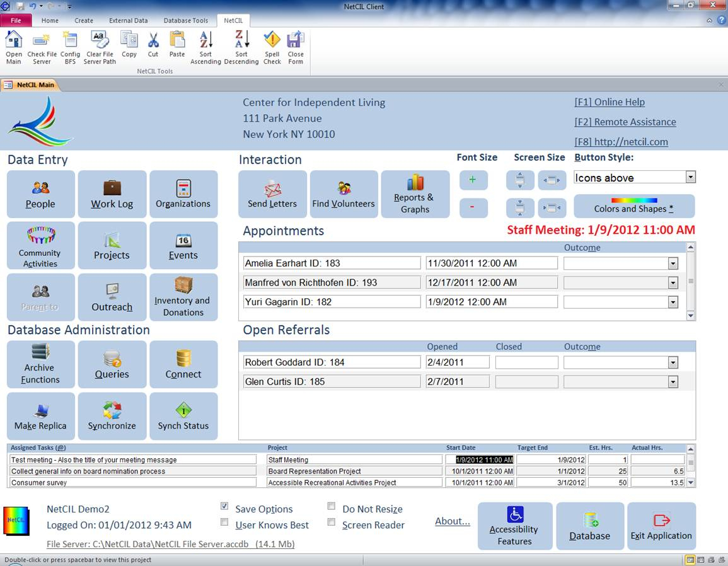Open the People data entry screen
Image resolution: width=728 pixels, height=566 pixels.
(40, 193)
